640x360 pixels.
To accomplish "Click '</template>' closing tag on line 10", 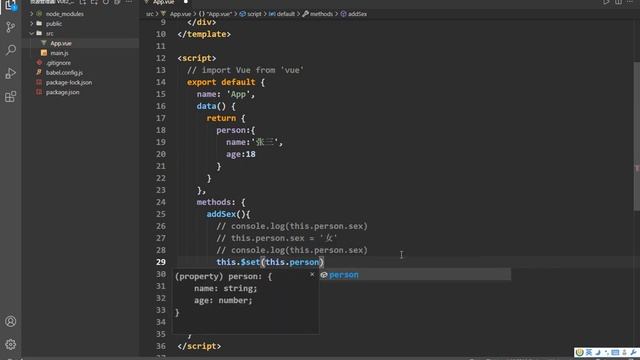I will tap(204, 34).
